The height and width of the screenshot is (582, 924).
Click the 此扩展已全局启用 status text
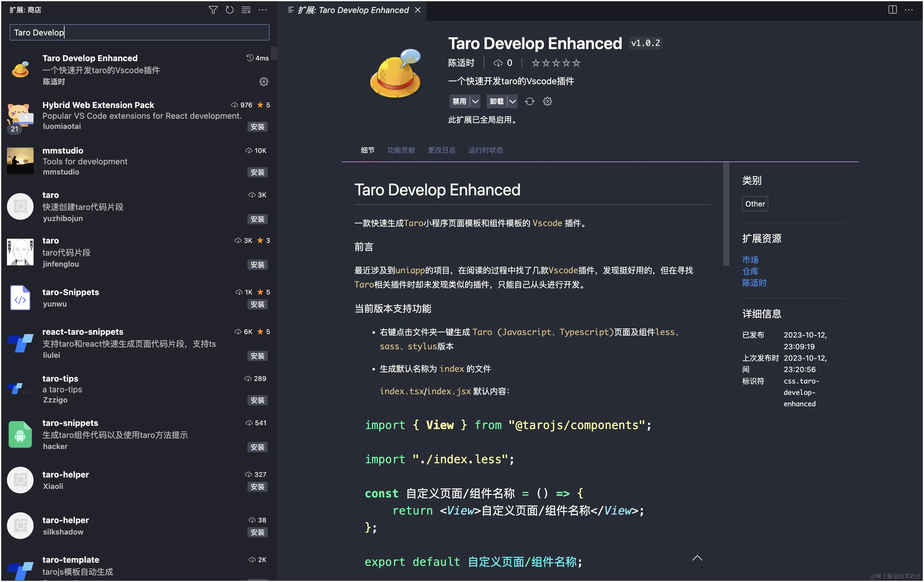[484, 120]
